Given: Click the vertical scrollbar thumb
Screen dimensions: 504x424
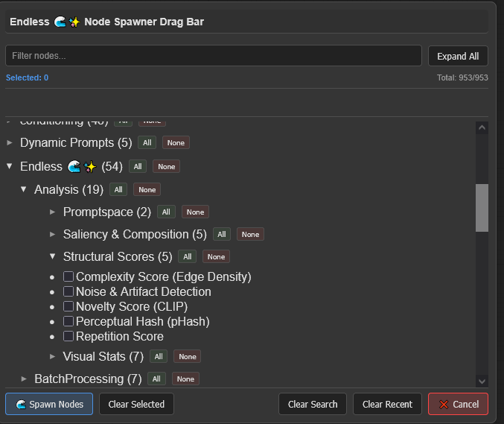Looking at the screenshot, I should click(482, 208).
